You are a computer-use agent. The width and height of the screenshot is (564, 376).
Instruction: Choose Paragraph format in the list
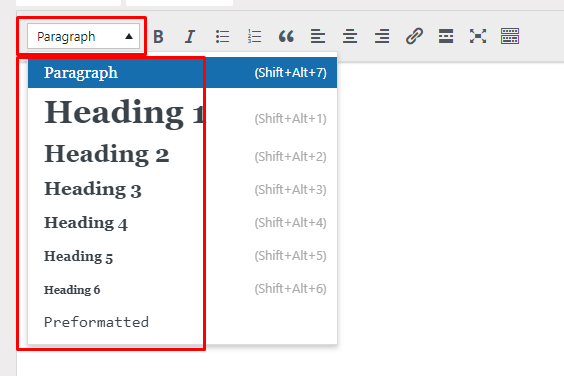click(x=182, y=73)
